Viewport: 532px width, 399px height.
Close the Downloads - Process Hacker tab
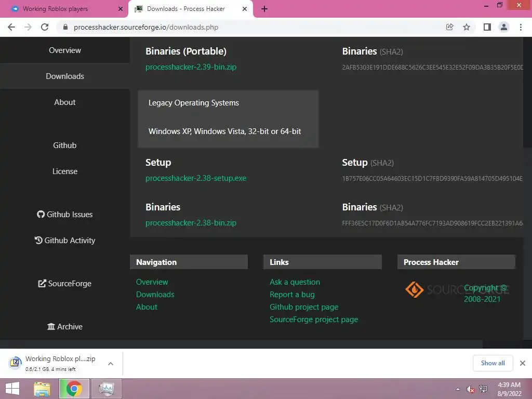(245, 9)
